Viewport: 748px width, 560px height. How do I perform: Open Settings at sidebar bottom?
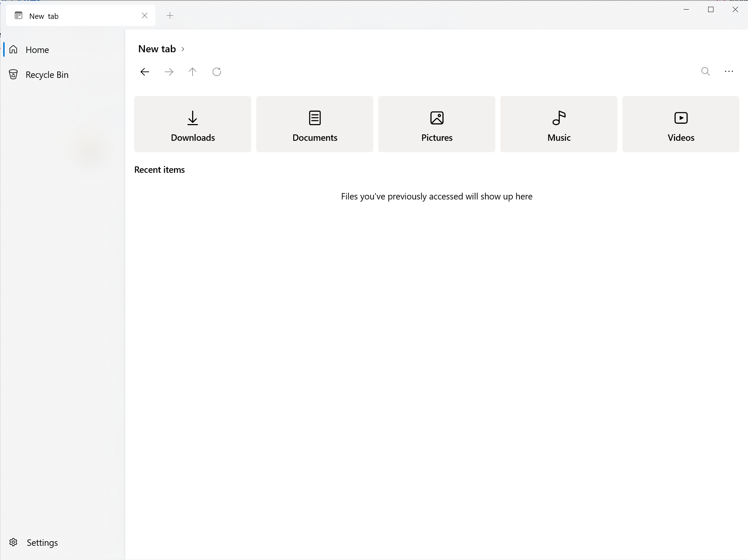tap(42, 543)
